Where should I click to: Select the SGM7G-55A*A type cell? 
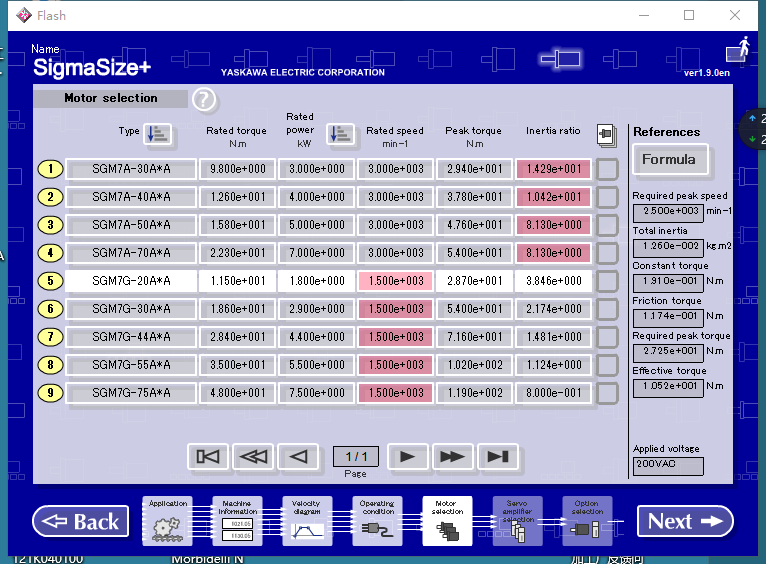131,365
